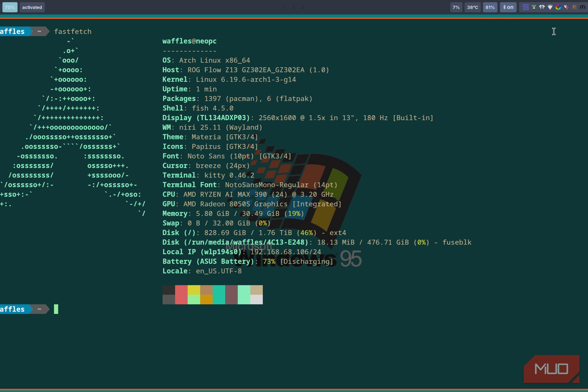Click the 'CPU: AMD RYZEN AI MAX 390' line
The height and width of the screenshot is (392, 588).
pos(248,194)
